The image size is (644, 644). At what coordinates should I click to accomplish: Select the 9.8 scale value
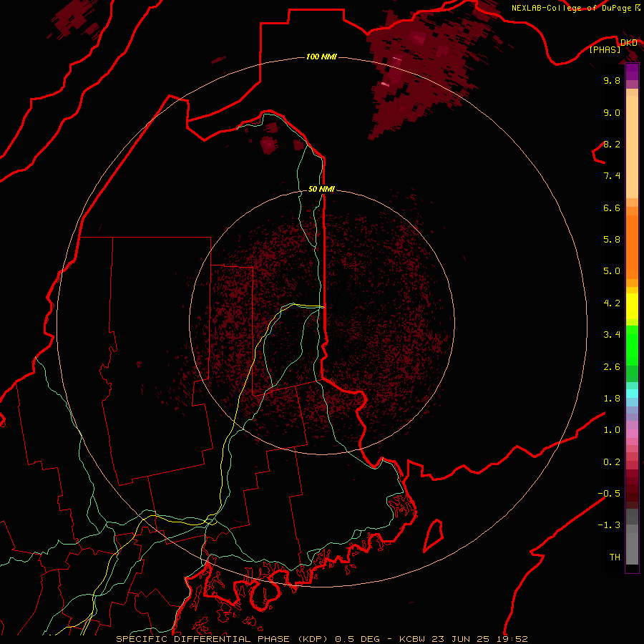[612, 80]
